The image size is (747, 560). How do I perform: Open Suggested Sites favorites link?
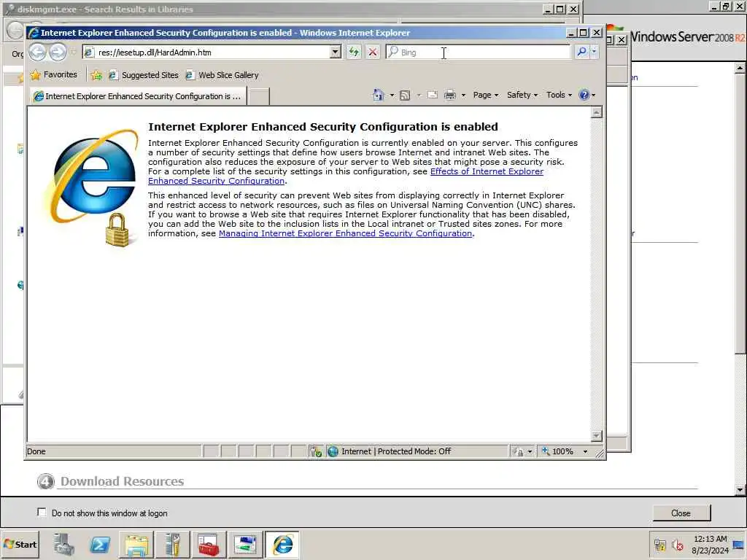tap(144, 75)
